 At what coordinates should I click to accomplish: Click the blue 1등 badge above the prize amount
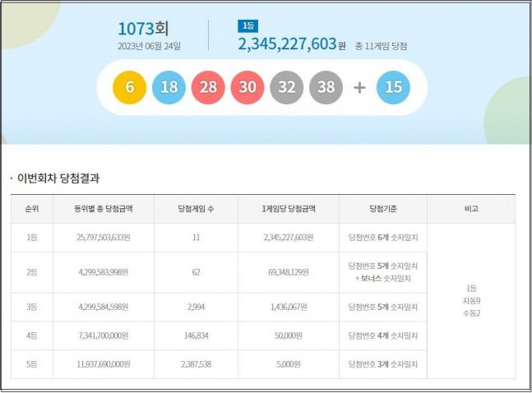(x=247, y=26)
